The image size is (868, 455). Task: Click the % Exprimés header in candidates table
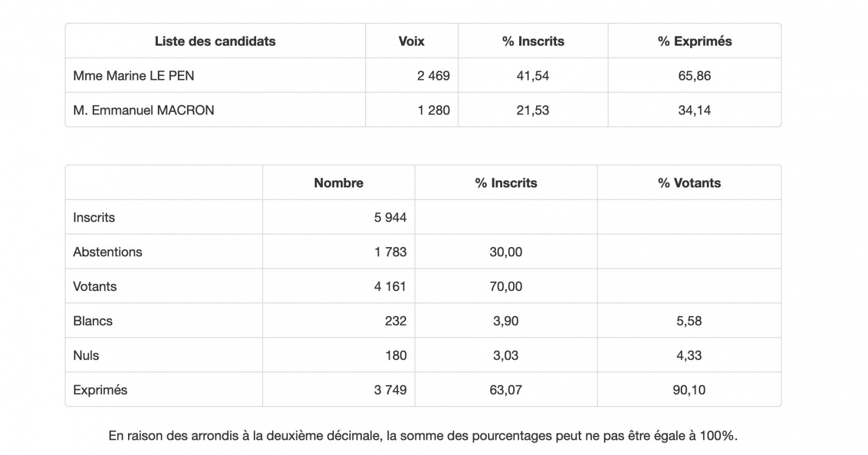[694, 41]
